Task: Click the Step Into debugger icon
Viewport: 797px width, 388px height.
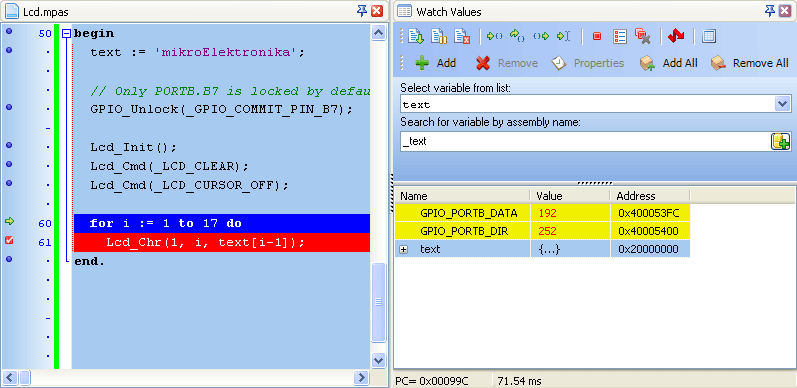Action: point(494,36)
